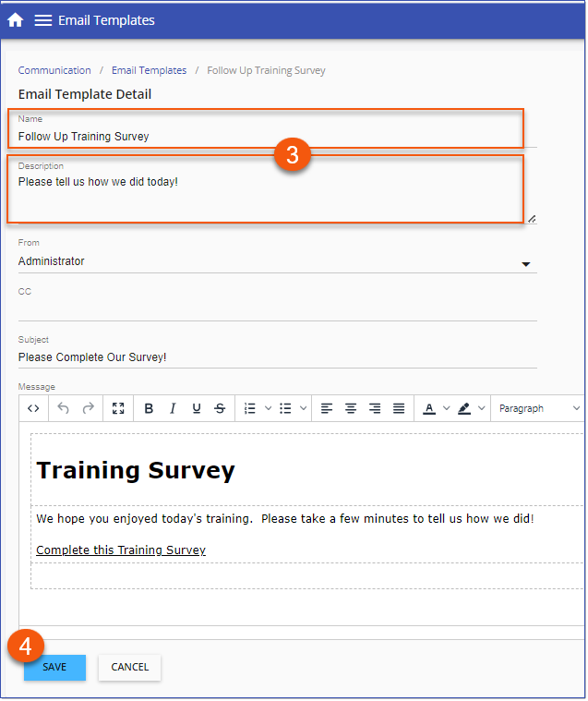Open the From dropdown showing Administrator
Image resolution: width=588 pixels, height=701 pixels.
click(278, 261)
